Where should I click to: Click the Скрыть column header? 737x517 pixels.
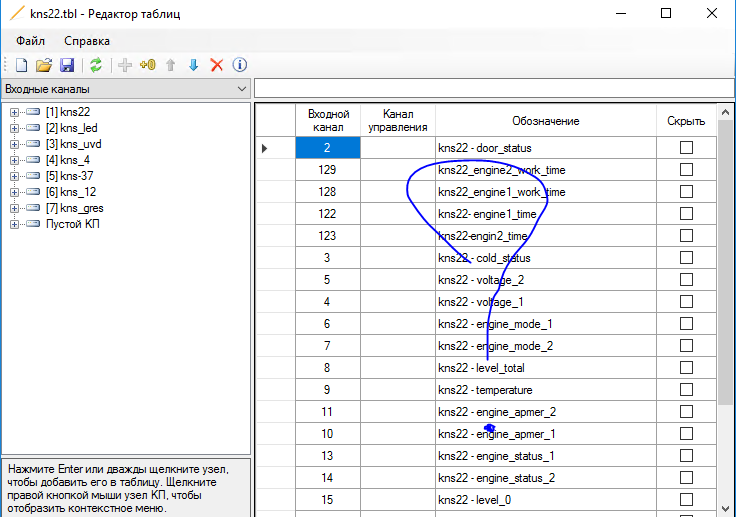(686, 121)
